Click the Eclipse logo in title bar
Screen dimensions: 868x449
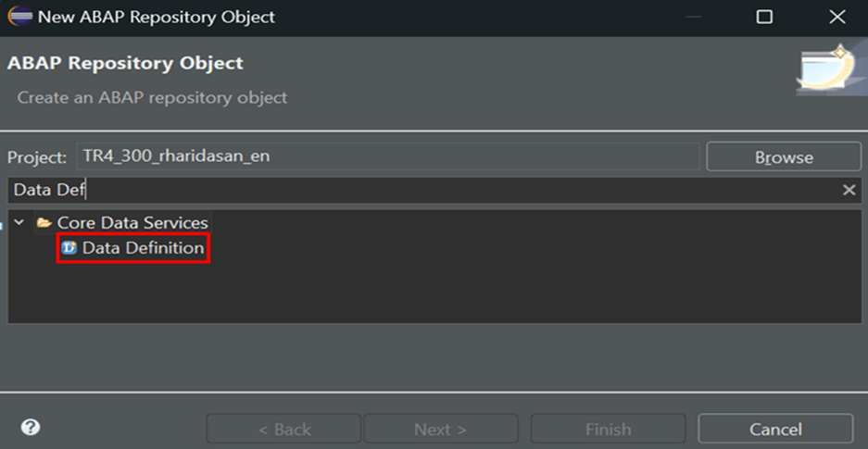[x=20, y=17]
